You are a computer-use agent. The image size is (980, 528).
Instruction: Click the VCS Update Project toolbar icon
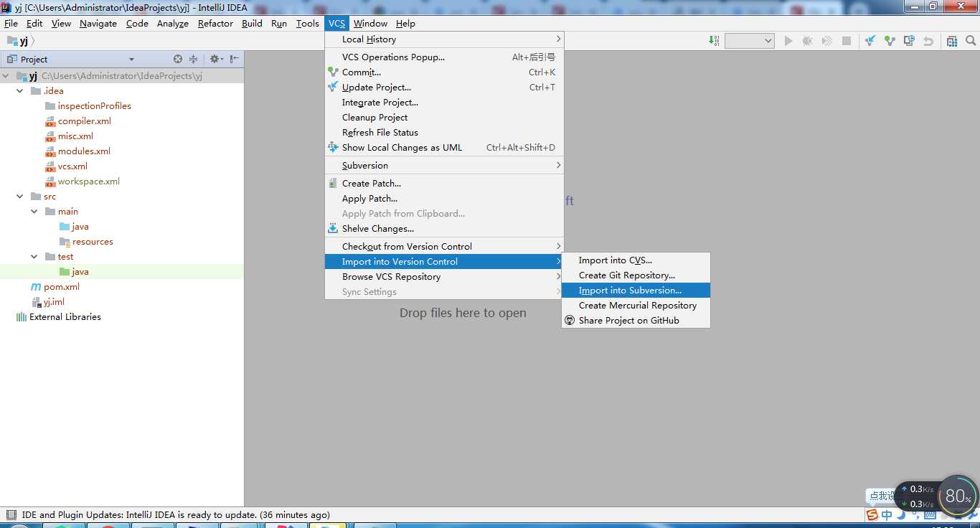pos(870,41)
